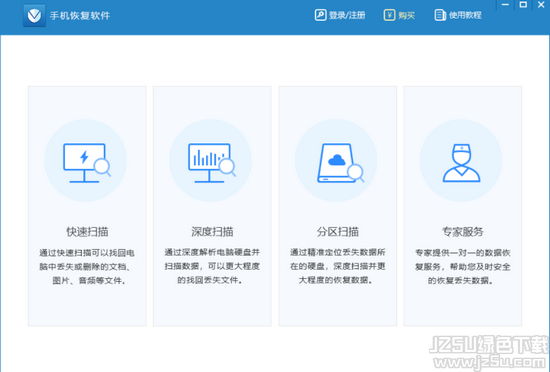Select the quick scan monitor lightning icon
This screenshot has height=372, width=550.
(x=87, y=163)
